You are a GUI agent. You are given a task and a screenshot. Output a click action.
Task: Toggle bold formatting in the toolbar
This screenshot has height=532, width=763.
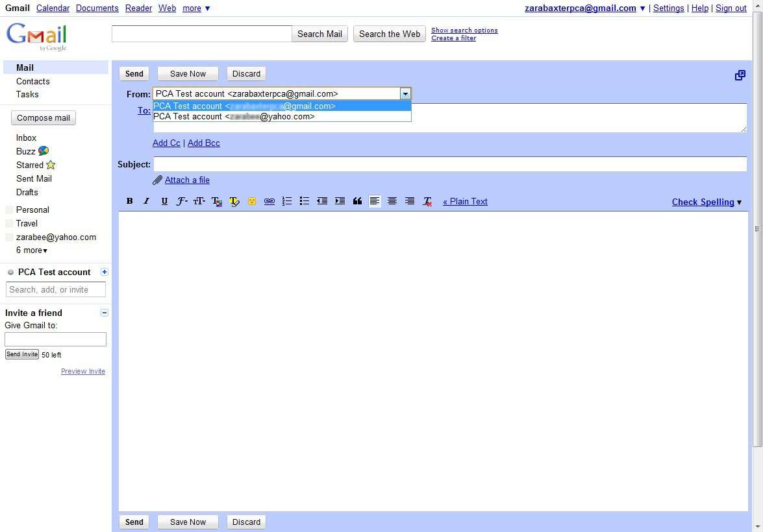tap(129, 201)
